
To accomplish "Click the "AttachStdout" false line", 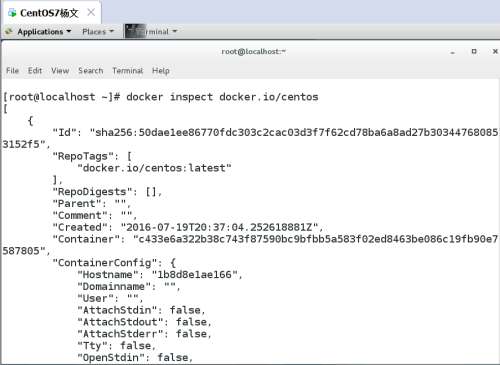I will 144,322.
